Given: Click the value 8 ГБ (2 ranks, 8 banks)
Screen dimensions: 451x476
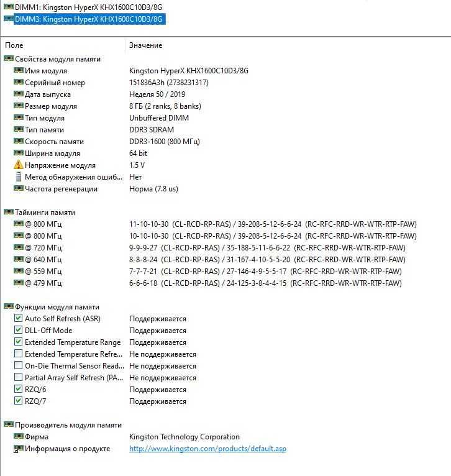Looking at the screenshot, I should pyautogui.click(x=165, y=106).
